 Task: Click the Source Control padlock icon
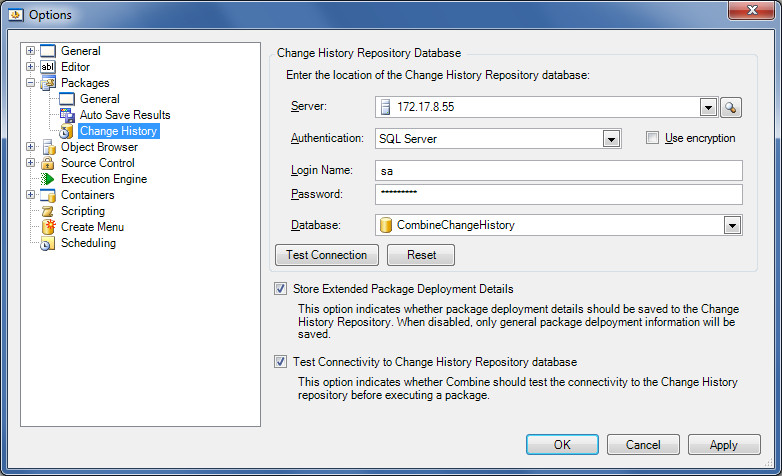pyautogui.click(x=48, y=163)
